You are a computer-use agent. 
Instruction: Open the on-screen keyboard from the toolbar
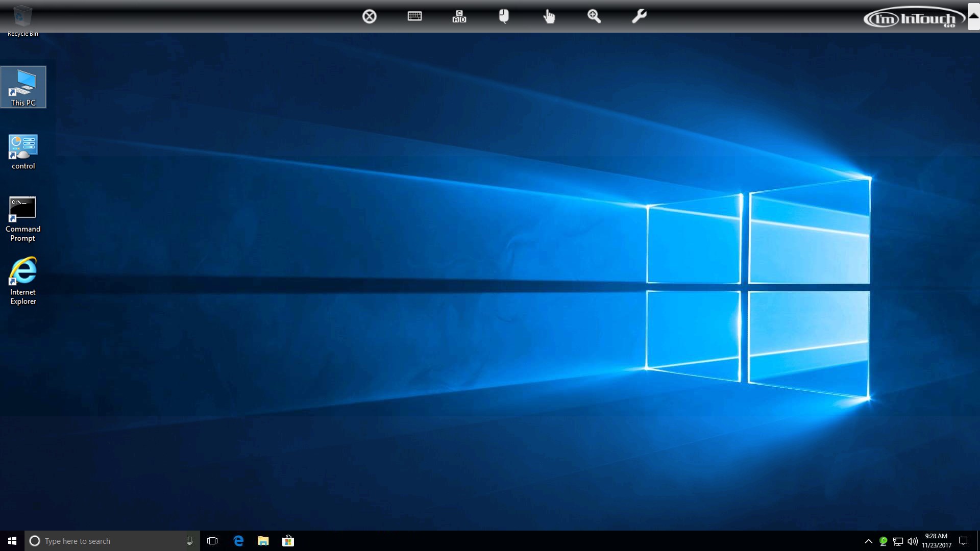coord(414,16)
